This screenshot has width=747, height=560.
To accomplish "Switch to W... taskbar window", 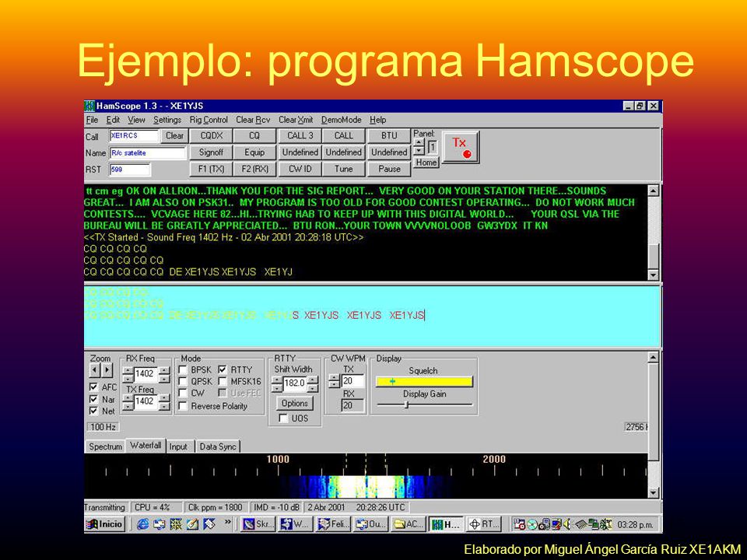I will click(296, 524).
